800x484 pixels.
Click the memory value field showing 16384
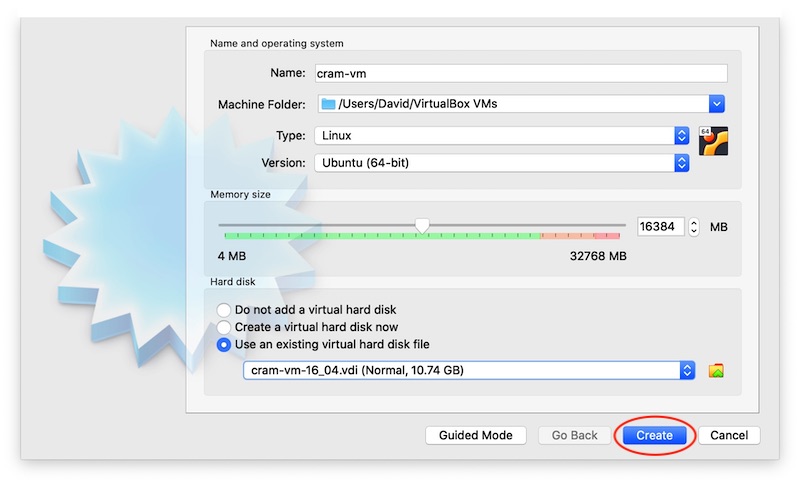click(661, 227)
